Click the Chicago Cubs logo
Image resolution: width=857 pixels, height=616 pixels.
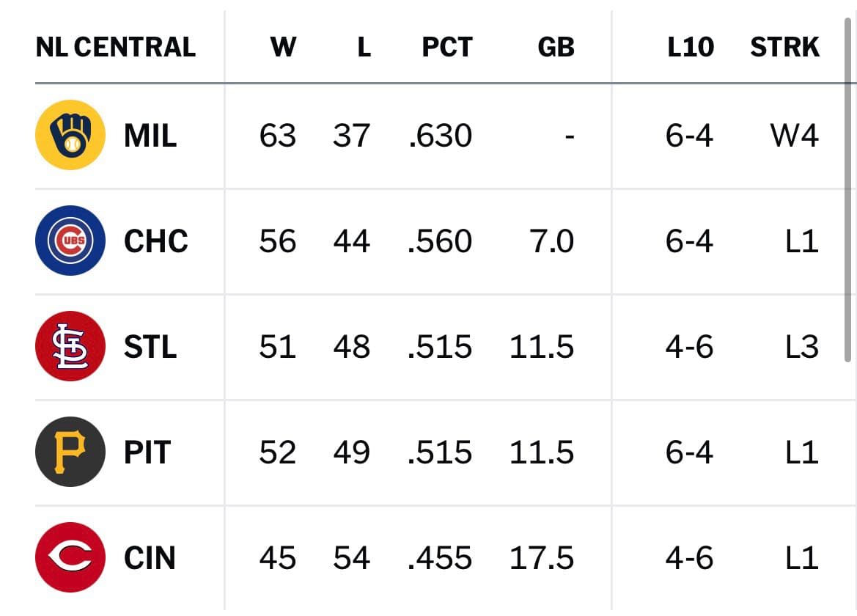coord(70,241)
